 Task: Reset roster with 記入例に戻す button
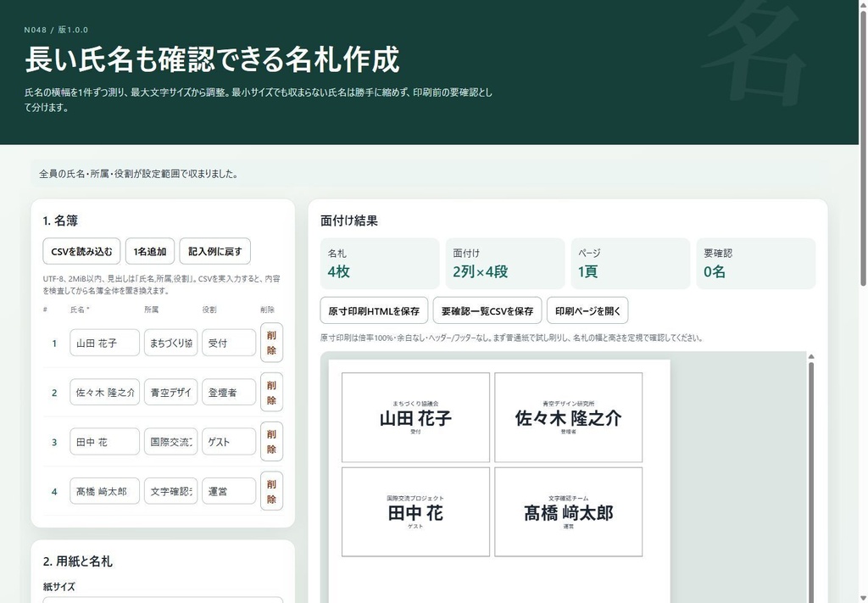click(214, 251)
